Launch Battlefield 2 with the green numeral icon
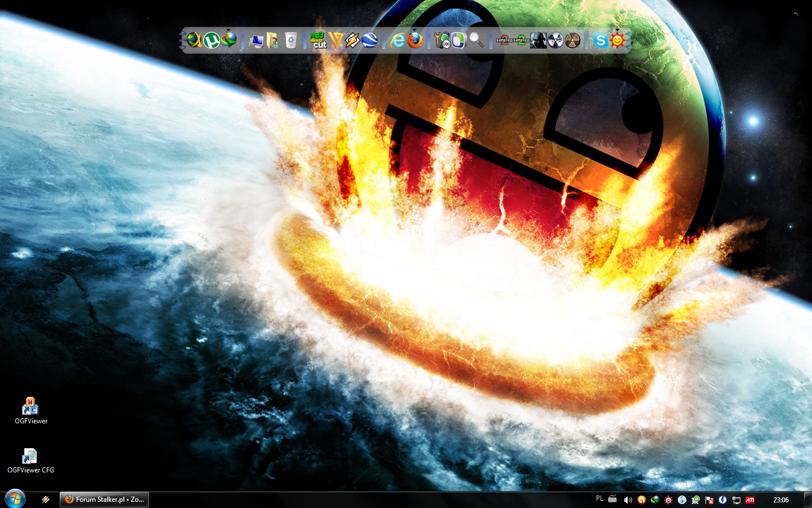Viewport: 812px width, 508px height. [521, 40]
